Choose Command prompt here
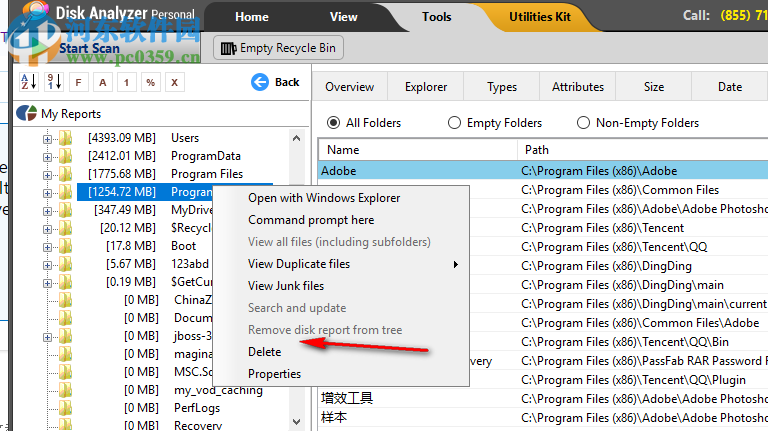 311,220
